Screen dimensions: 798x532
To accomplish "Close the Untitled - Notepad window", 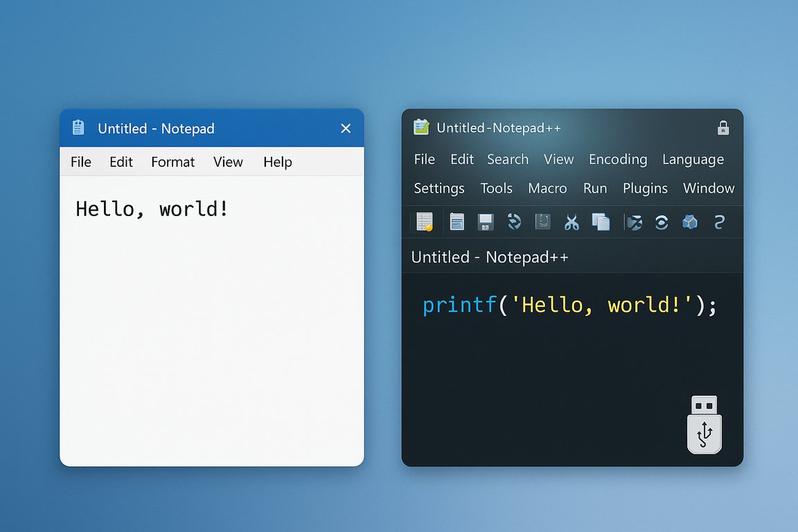I will (346, 128).
